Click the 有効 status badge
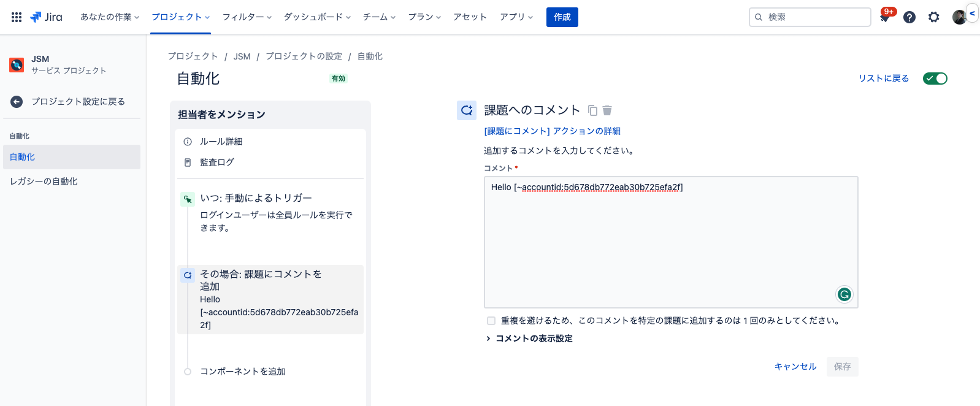Image resolution: width=980 pixels, height=406 pixels. (339, 79)
